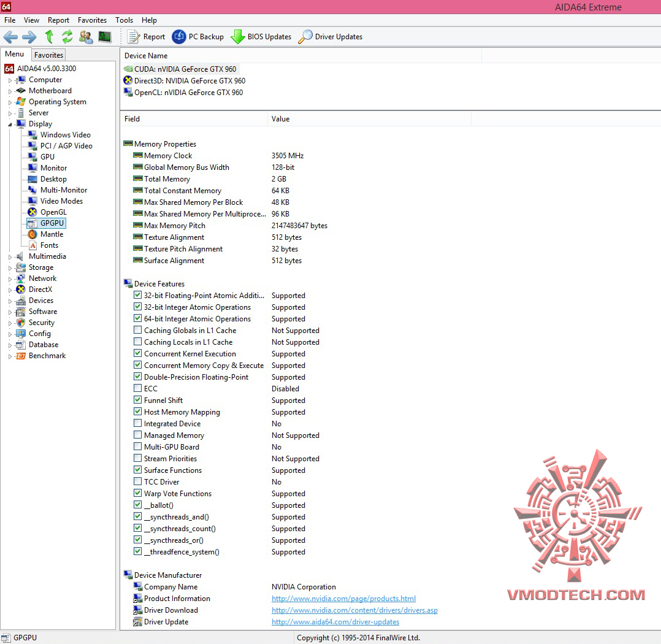Screen dimensions: 661x644
Task: Toggle TCC Driver checkbox
Action: (137, 481)
